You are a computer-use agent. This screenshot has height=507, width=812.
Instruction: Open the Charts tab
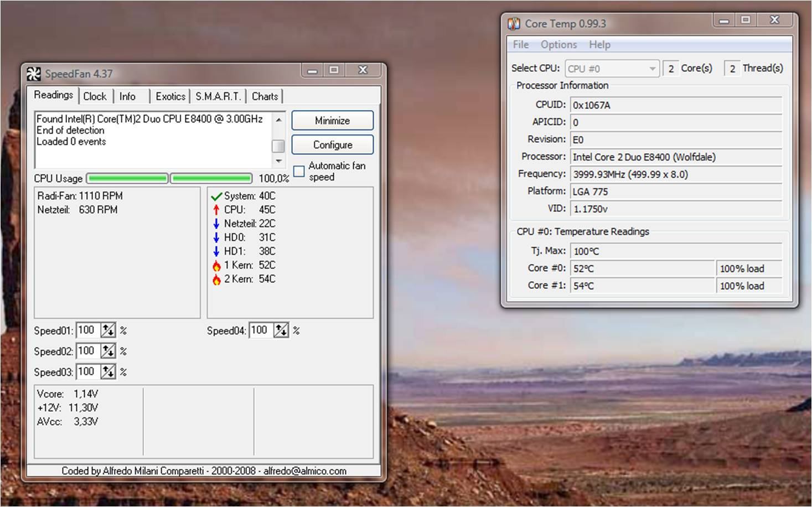pyautogui.click(x=265, y=96)
